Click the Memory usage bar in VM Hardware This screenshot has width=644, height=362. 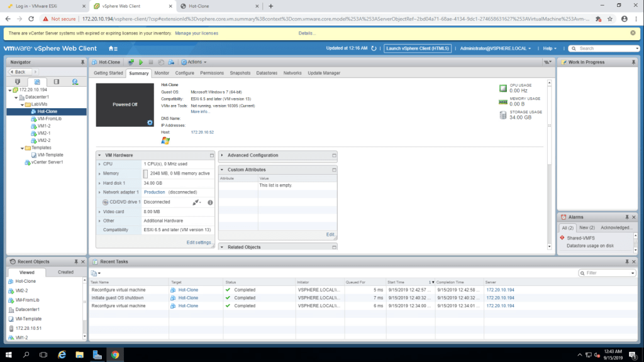(146, 173)
